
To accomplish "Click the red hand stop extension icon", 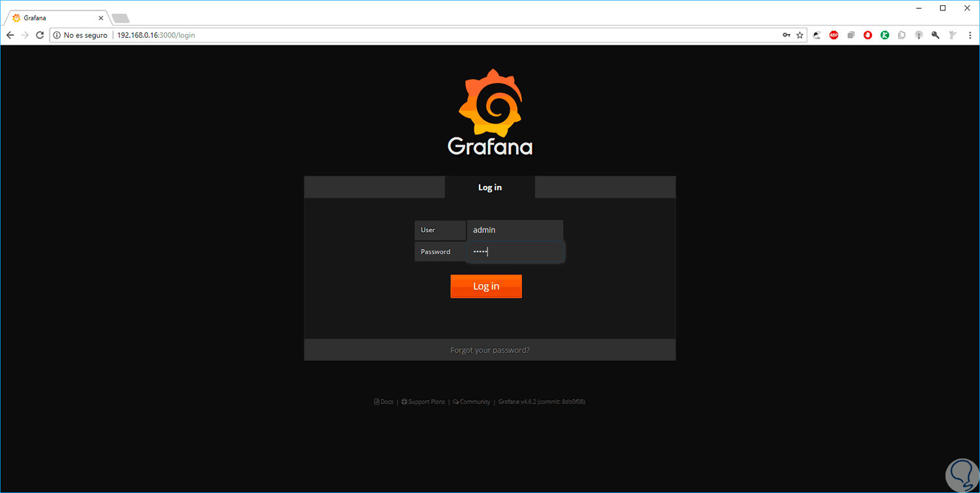I will click(868, 35).
